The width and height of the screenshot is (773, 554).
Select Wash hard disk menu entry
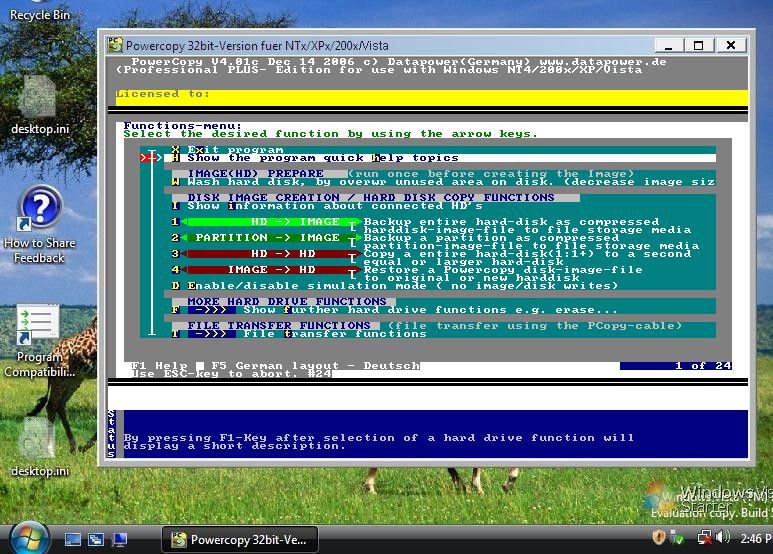click(444, 182)
